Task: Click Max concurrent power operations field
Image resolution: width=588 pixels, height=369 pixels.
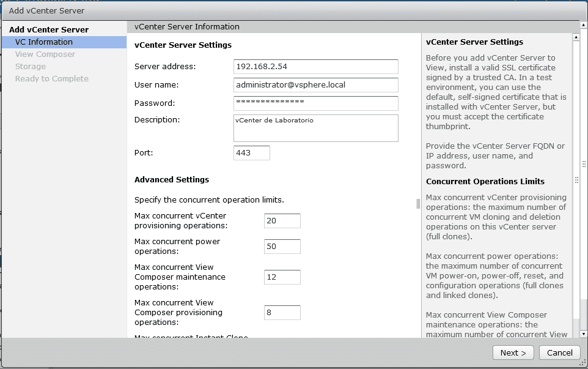Action: [x=282, y=246]
